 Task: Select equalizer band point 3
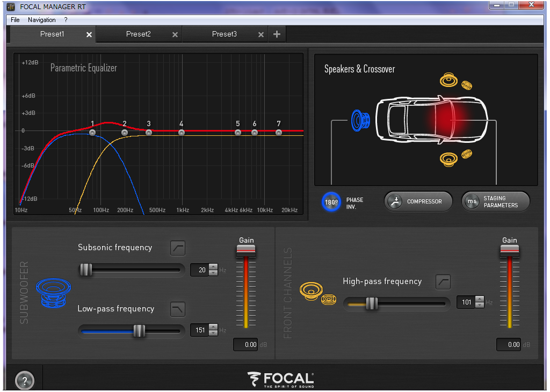point(149,133)
